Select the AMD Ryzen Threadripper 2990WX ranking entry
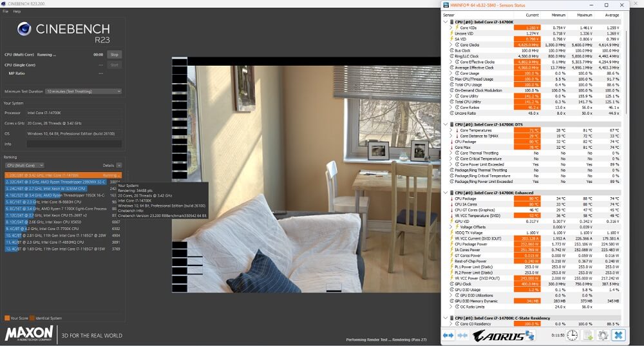The image size is (644, 346). point(57,182)
